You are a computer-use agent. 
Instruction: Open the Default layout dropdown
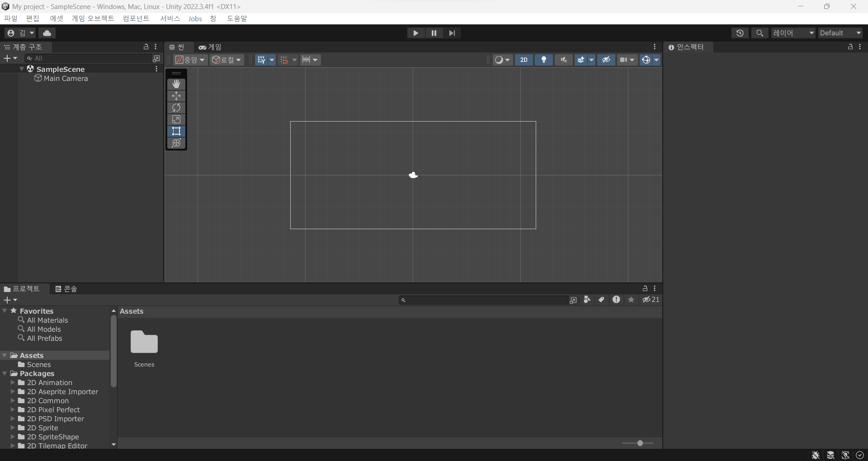click(840, 33)
